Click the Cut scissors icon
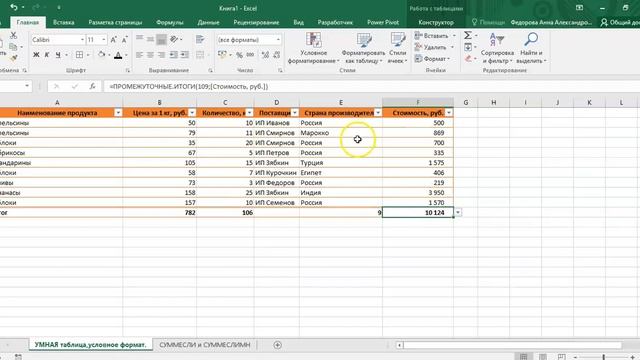Viewport: 640px width, 360px height. [13, 36]
